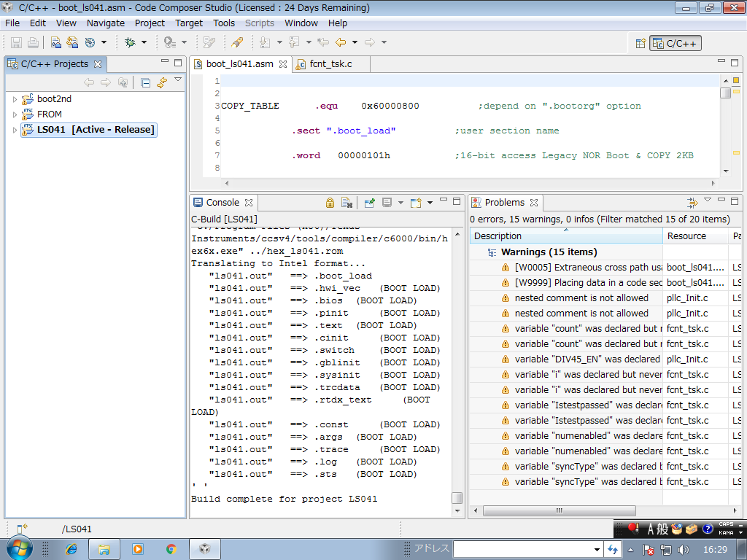
Task: Maximize the Problems view panel
Action: click(735, 201)
